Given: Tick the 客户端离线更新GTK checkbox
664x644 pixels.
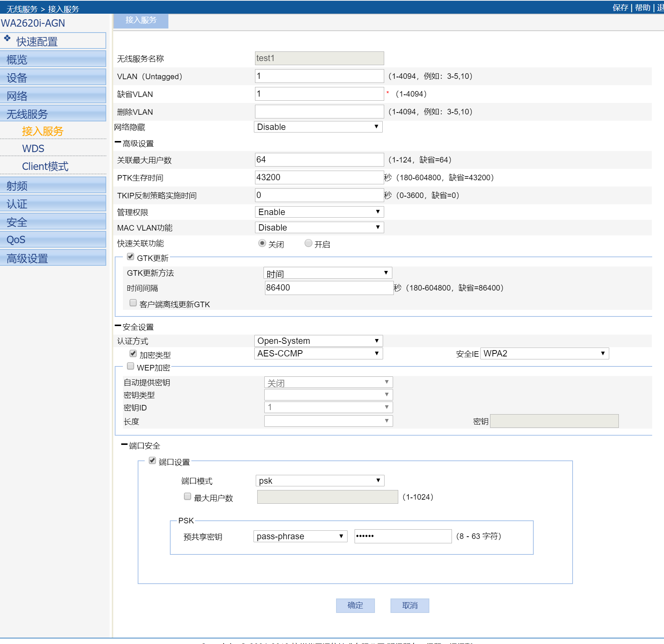Looking at the screenshot, I should (x=133, y=303).
